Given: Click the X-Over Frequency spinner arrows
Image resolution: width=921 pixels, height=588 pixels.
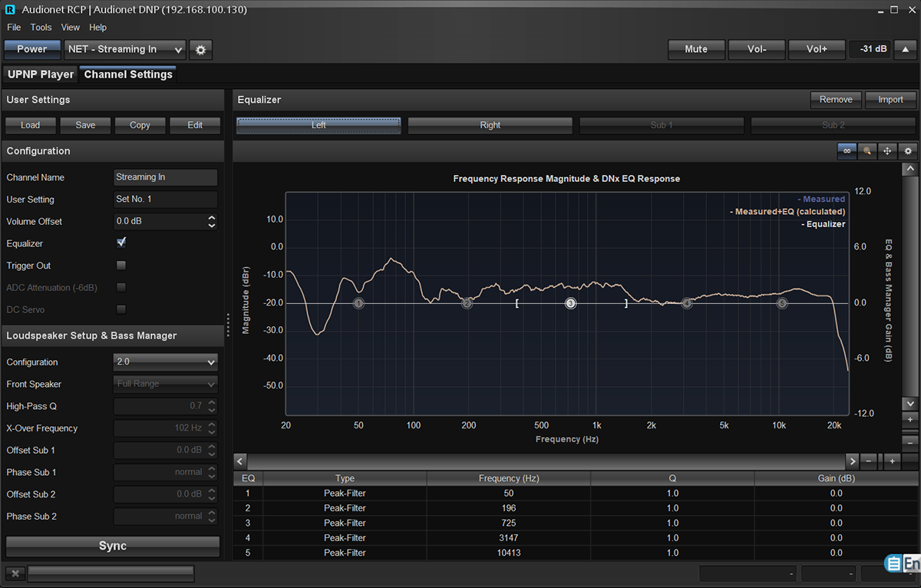Looking at the screenshot, I should click(212, 428).
